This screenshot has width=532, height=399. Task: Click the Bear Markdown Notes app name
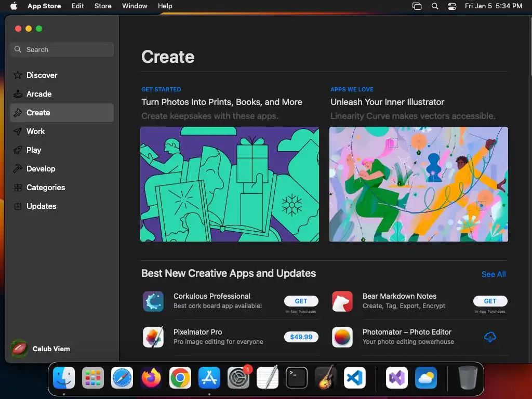[400, 296]
